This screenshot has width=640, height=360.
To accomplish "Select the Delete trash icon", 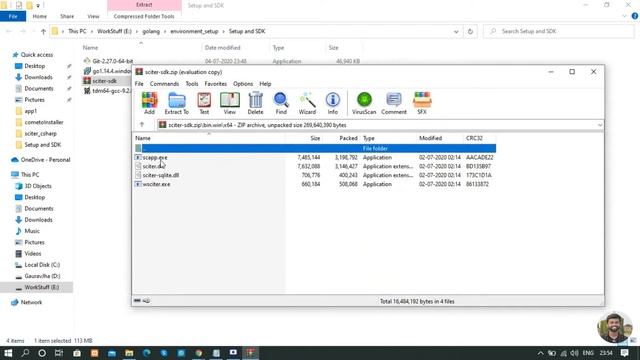I will pyautogui.click(x=256, y=103).
